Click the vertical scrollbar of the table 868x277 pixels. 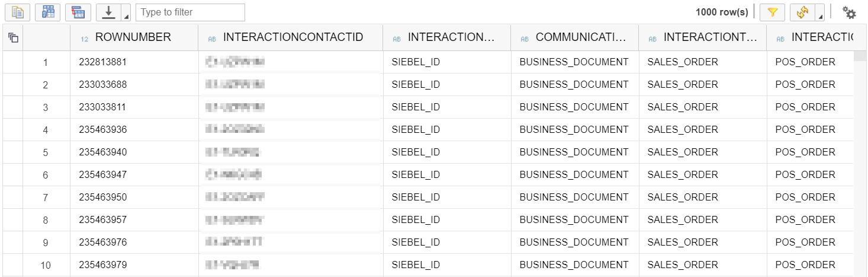(x=859, y=160)
